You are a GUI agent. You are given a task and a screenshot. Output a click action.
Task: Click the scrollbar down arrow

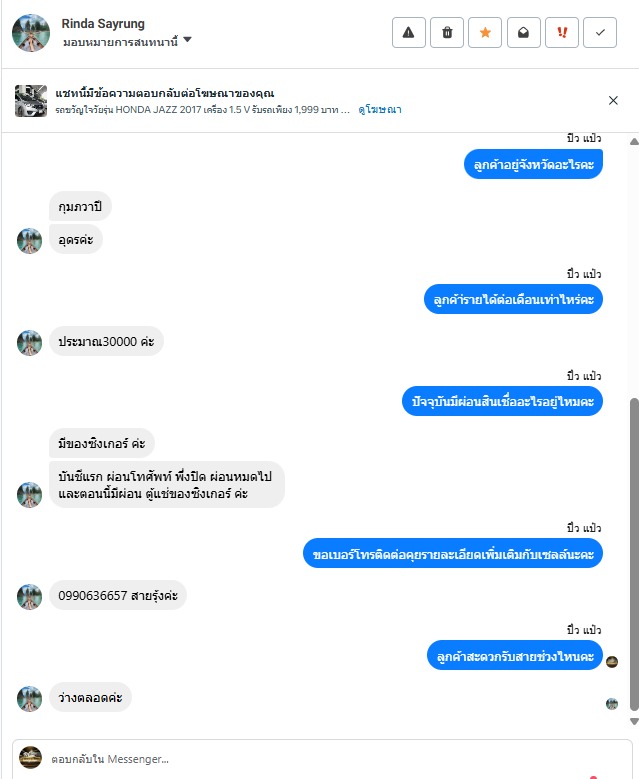634,721
